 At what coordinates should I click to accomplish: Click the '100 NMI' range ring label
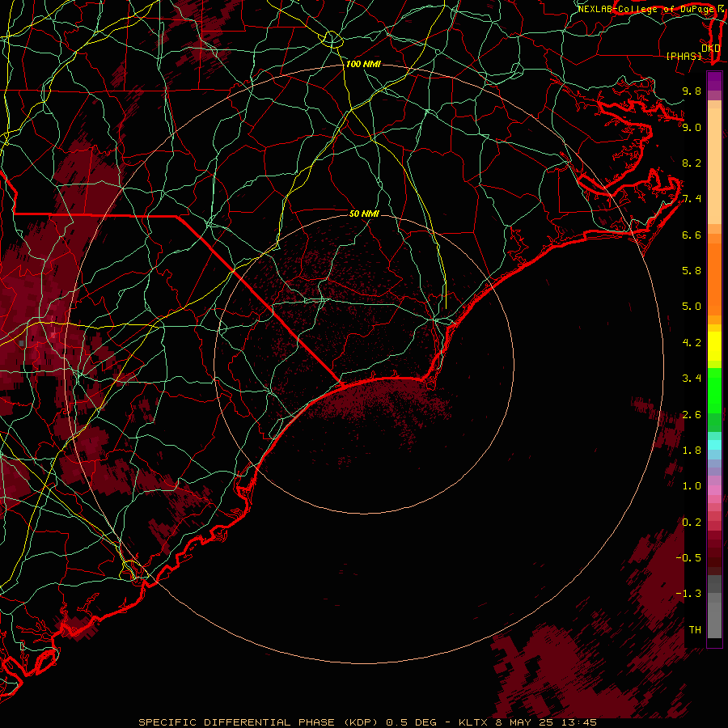(363, 64)
